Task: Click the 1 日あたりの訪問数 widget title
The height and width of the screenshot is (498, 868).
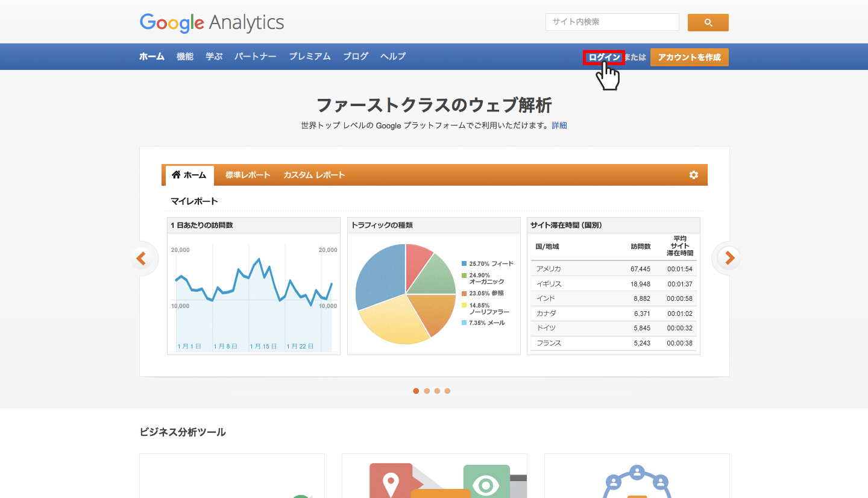Action: click(x=202, y=225)
